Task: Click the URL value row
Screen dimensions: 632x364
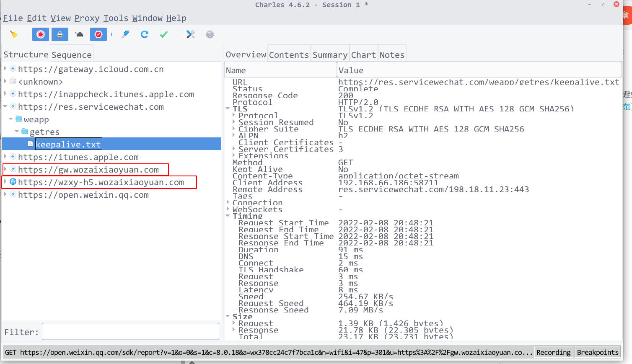Action: [x=479, y=82]
